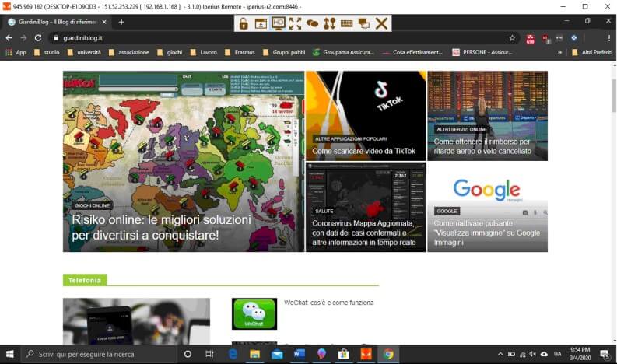Open the Telefonia section heading

coord(85,280)
